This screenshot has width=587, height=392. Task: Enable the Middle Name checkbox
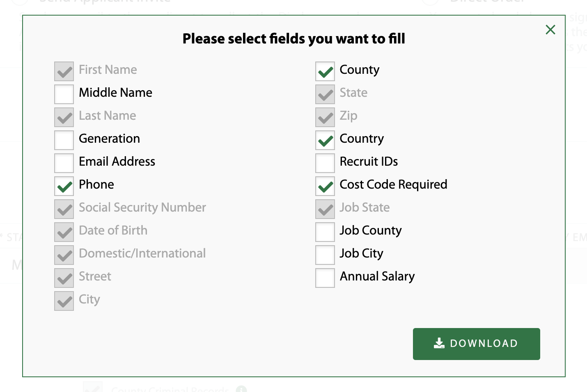[x=64, y=94]
